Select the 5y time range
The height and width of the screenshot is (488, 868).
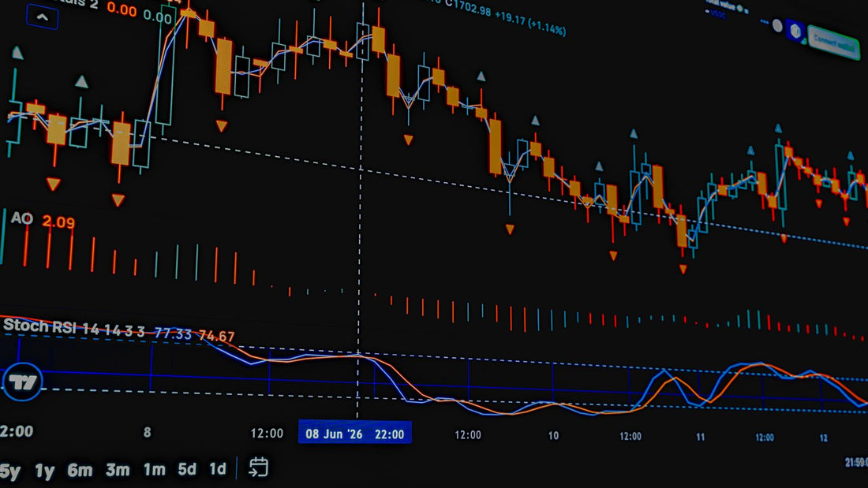coord(10,471)
